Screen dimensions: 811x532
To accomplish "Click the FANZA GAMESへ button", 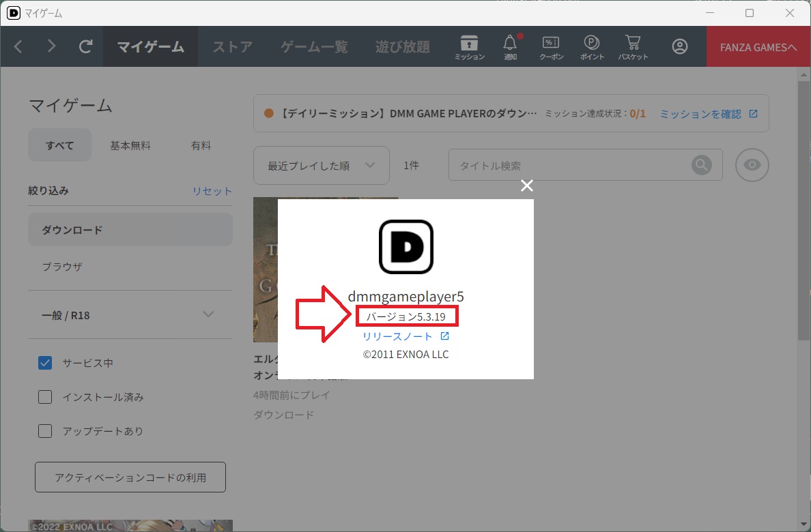I will pyautogui.click(x=758, y=46).
